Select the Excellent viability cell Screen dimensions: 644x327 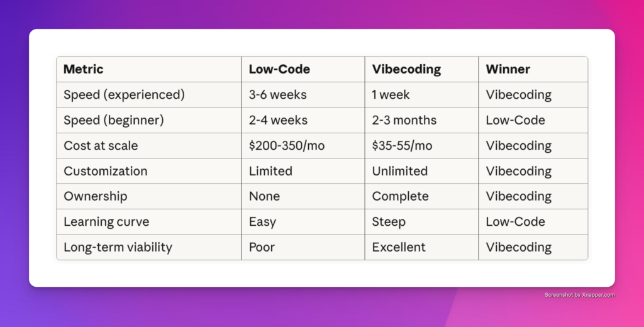coord(399,247)
